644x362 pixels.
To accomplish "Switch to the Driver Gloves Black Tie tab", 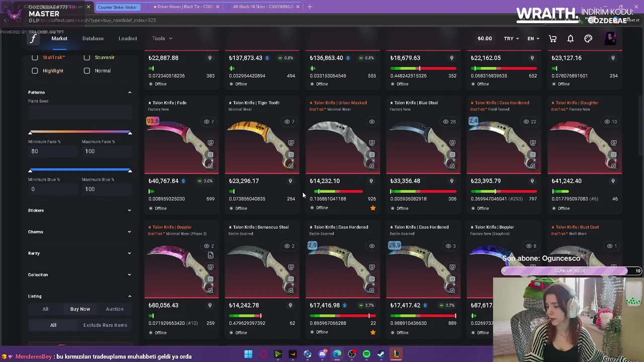I will pos(184,7).
